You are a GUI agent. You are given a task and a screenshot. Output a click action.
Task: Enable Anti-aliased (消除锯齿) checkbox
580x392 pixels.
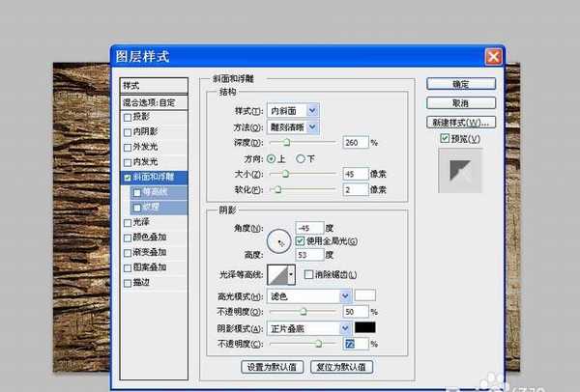click(309, 275)
